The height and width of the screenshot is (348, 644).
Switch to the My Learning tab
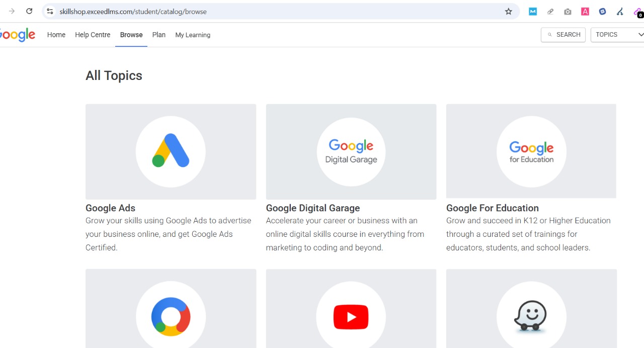coord(193,35)
